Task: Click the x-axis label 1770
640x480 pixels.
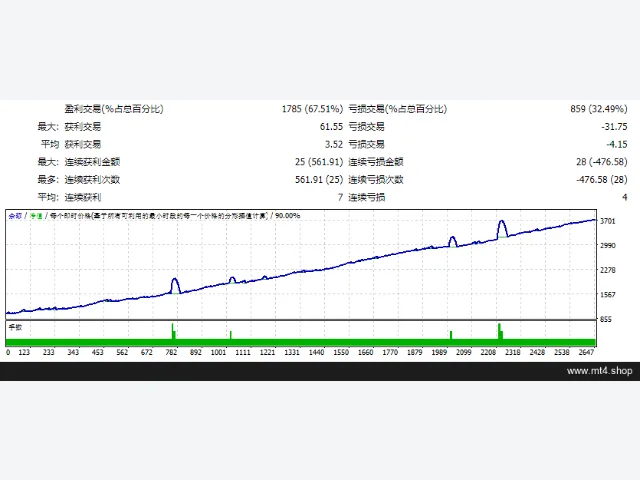Action: click(390, 352)
